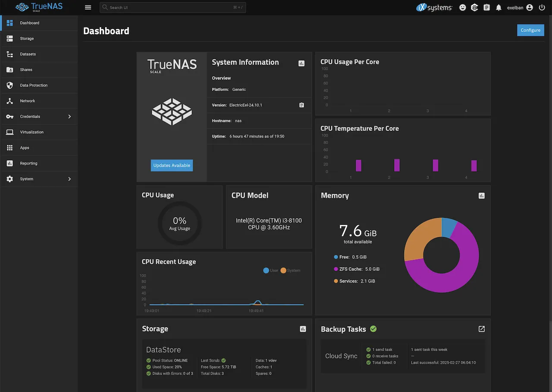Open Storage reports chart icon
552x392 pixels.
[303, 329]
